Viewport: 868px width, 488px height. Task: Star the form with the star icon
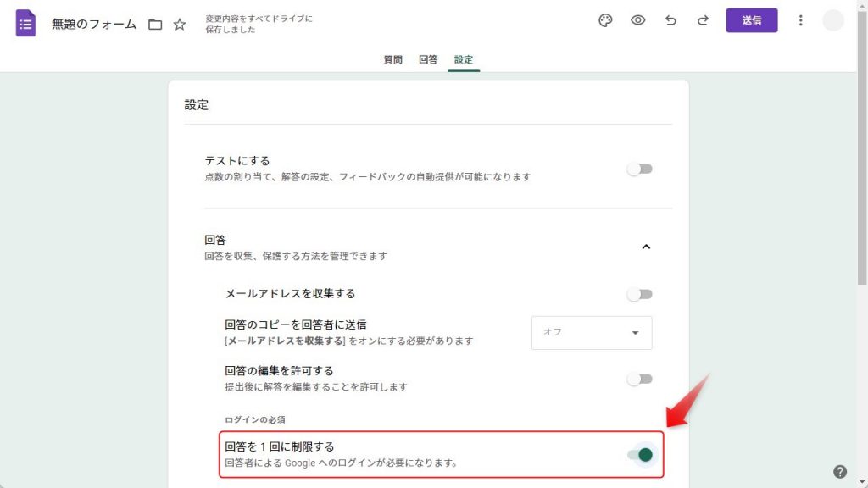tap(180, 25)
